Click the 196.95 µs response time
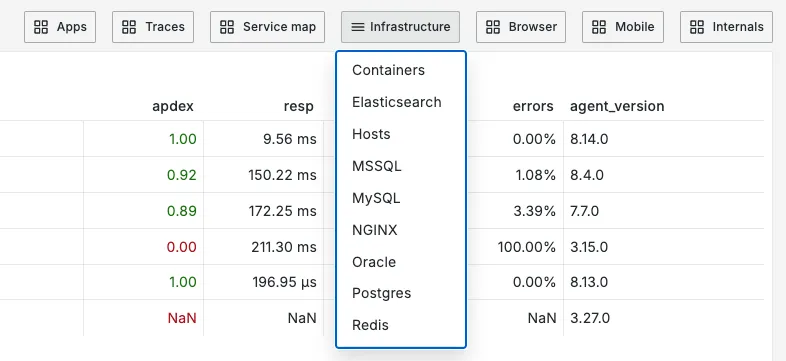This screenshot has width=786, height=361. (x=284, y=282)
